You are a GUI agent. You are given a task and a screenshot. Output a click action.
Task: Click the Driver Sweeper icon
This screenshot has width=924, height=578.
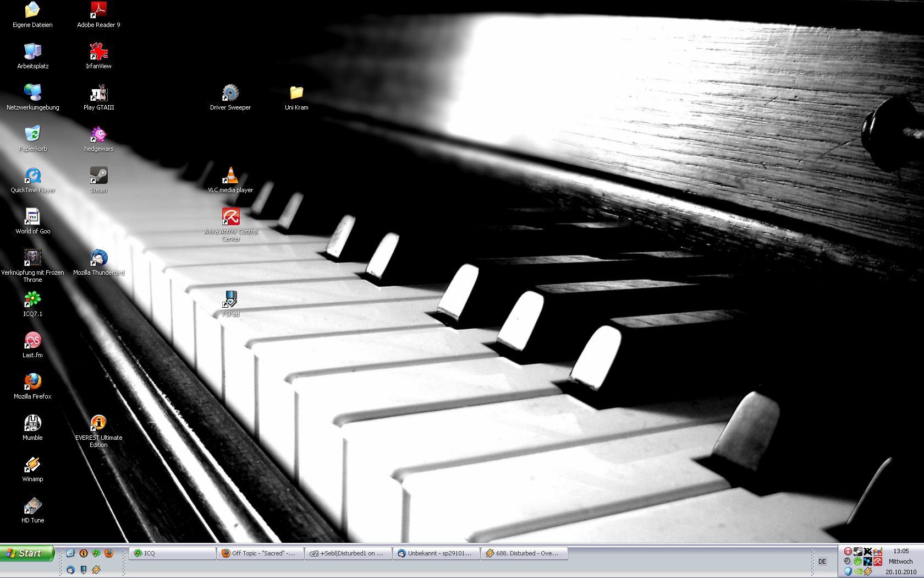pos(230,93)
